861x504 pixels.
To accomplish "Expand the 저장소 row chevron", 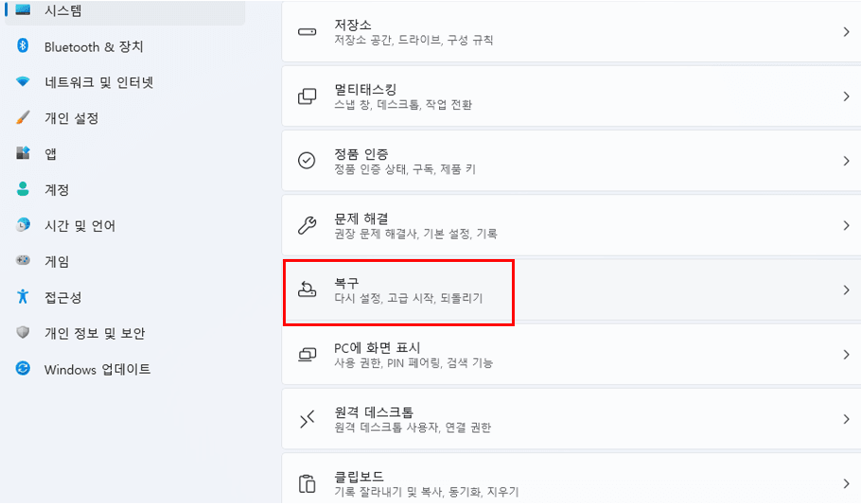I will tap(846, 32).
